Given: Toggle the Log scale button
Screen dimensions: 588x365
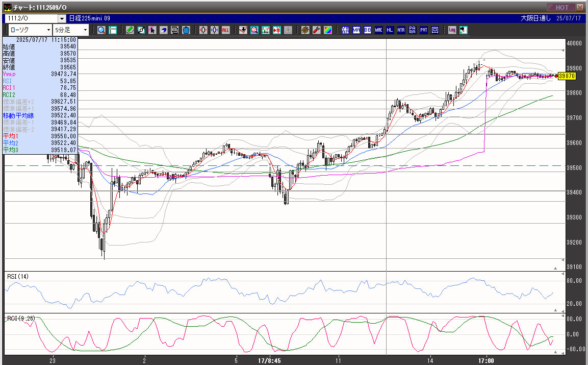Looking at the screenshot, I should pos(452,30).
